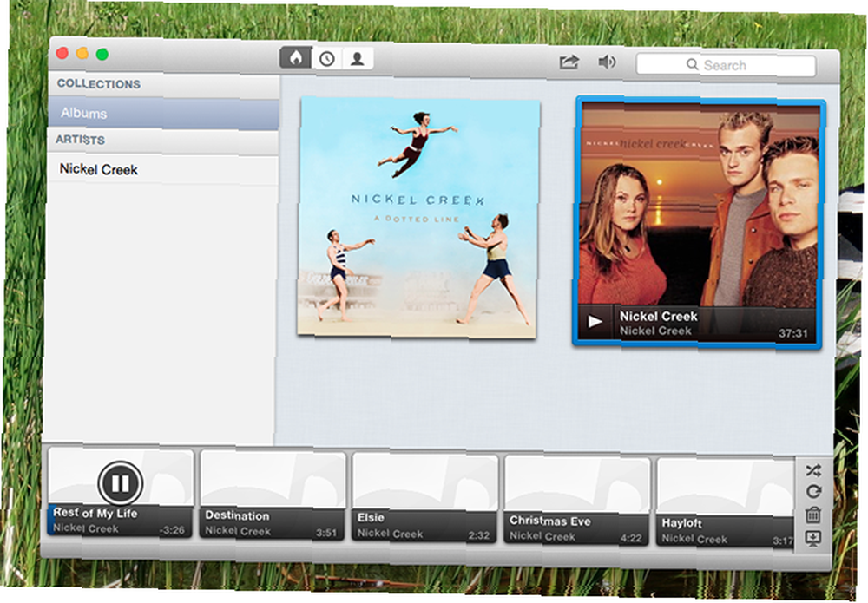Minimize the window with yellow button
Screen dimensions: 868x603
pyautogui.click(x=82, y=53)
